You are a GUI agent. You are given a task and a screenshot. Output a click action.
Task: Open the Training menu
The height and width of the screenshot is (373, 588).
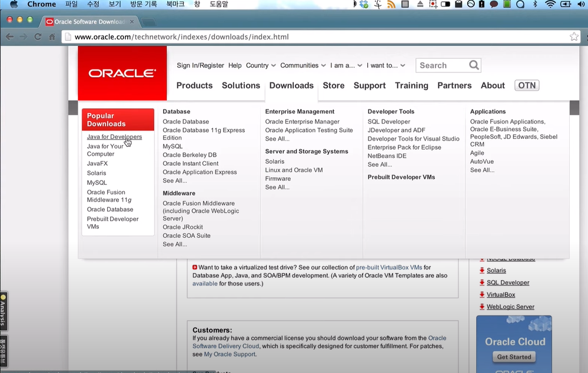(411, 85)
